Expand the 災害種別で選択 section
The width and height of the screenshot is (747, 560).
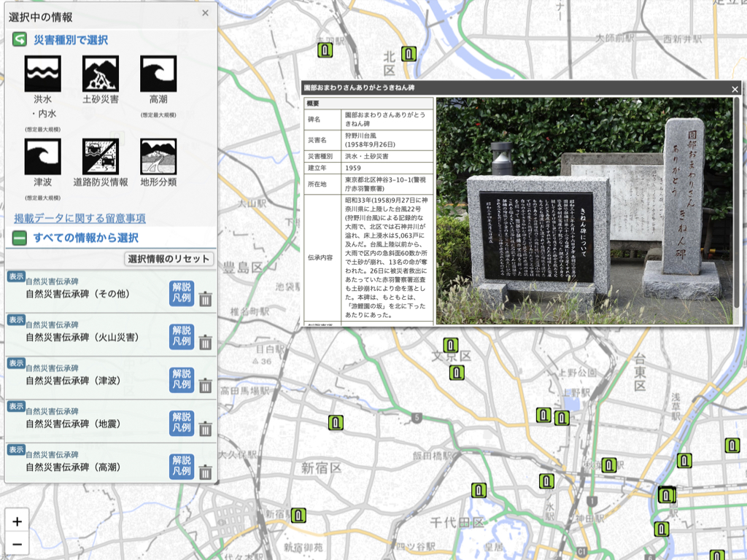coord(20,39)
